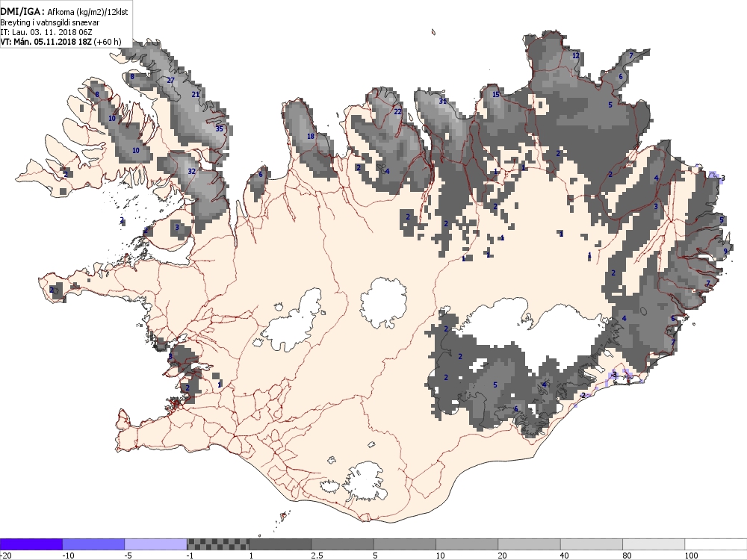Viewport: 747px width, 560px height.
Task: Click the 'Afkoma (kg/m2)/12klst' header text
Action: (x=87, y=12)
